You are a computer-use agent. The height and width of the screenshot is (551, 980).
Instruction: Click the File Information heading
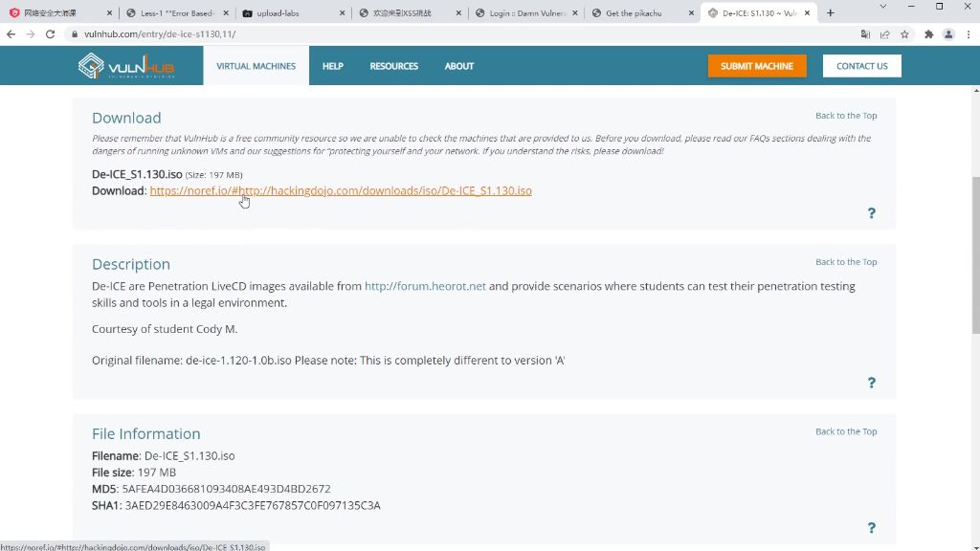click(146, 433)
